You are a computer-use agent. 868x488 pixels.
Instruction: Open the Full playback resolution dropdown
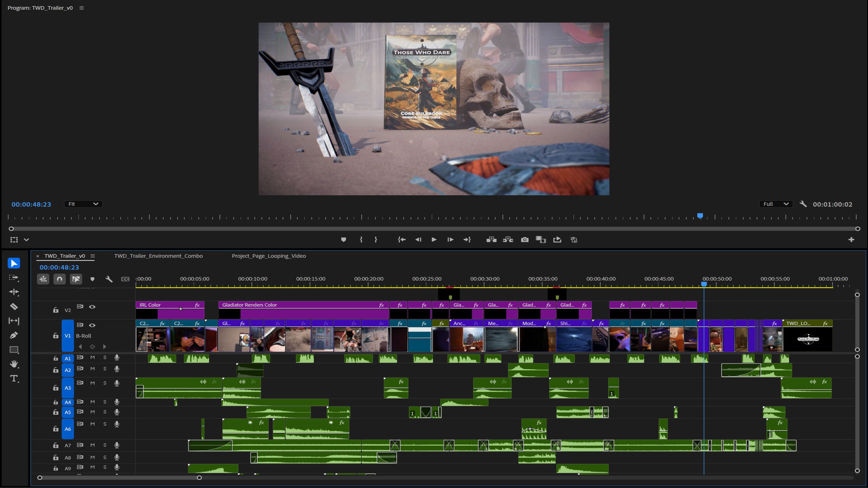coord(776,204)
